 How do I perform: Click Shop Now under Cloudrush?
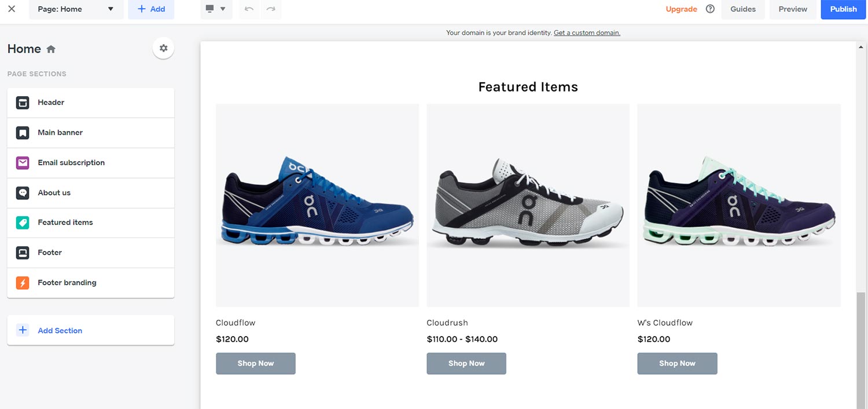[466, 363]
